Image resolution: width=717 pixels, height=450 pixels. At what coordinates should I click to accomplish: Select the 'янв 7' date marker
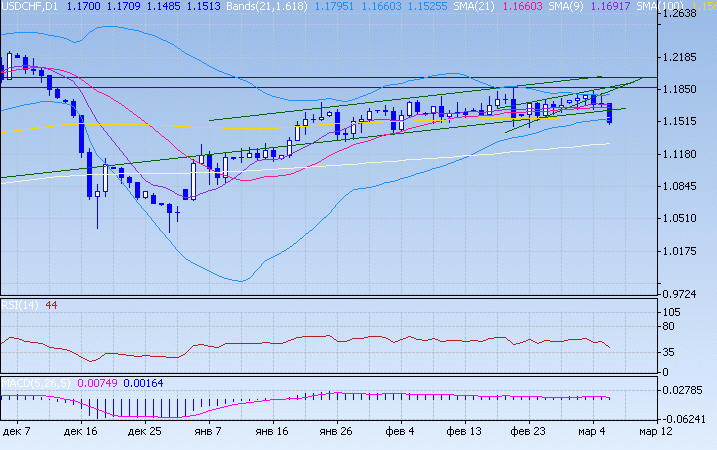[x=208, y=435]
